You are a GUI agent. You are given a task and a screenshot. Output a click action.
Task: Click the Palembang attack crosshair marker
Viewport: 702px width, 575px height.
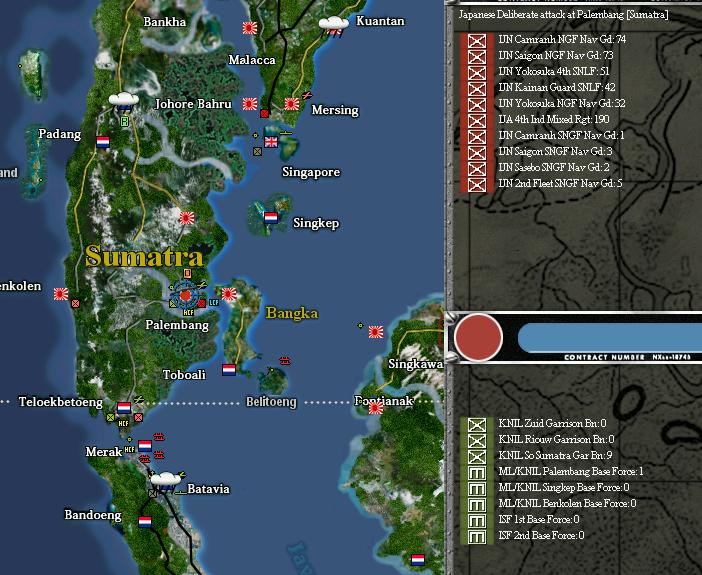pos(185,295)
